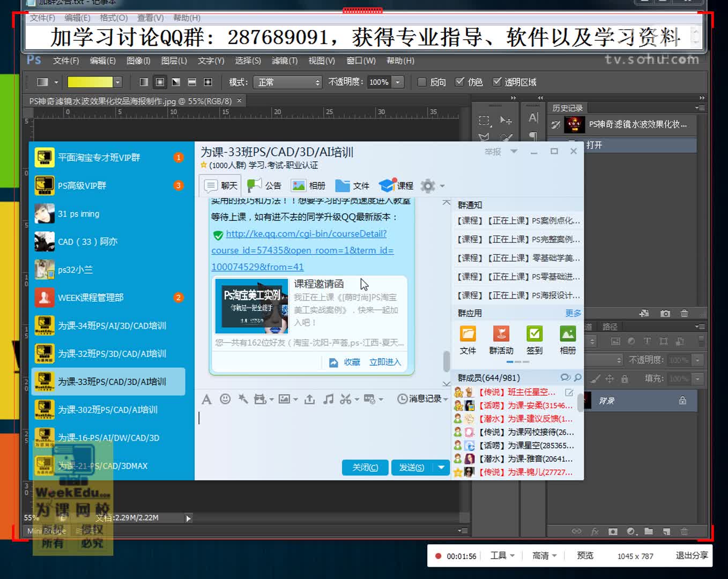
Task: Open the group settings gear icon
Action: [428, 186]
